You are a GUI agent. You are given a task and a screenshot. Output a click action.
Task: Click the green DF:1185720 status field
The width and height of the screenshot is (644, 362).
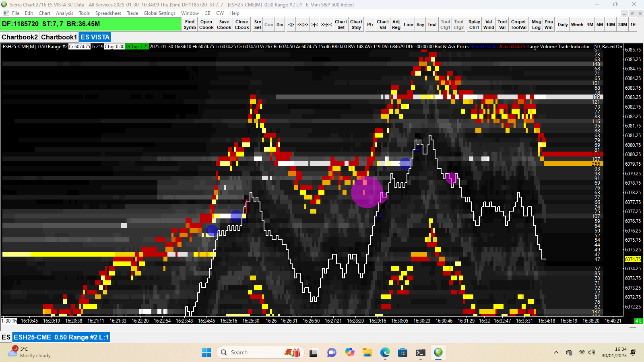[91, 24]
